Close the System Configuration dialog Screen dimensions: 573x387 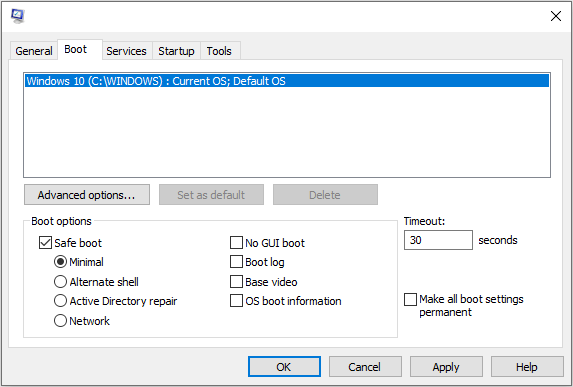point(556,16)
